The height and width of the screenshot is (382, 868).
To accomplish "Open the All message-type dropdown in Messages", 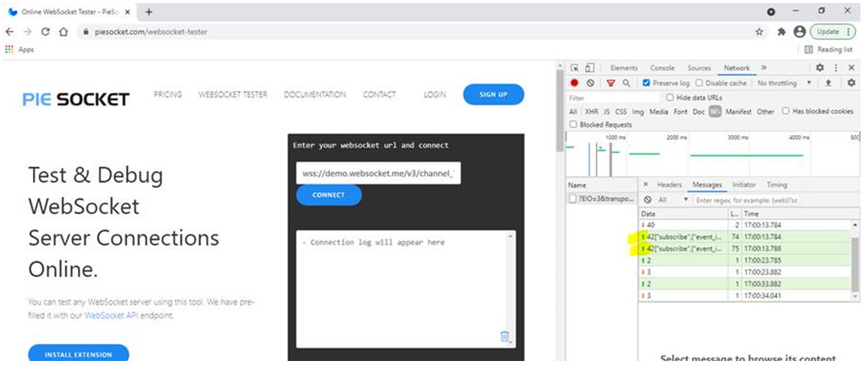I will point(672,200).
